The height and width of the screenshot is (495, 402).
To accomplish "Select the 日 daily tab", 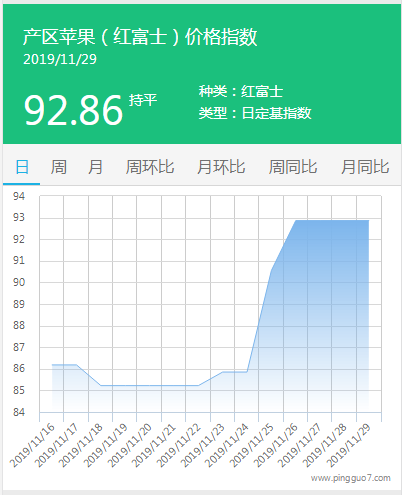I will [x=22, y=167].
